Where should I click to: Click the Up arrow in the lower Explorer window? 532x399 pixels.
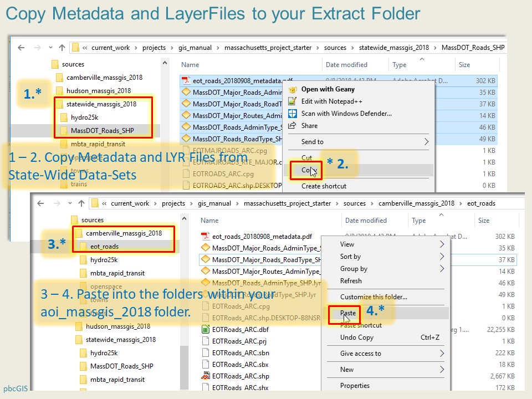point(81,203)
